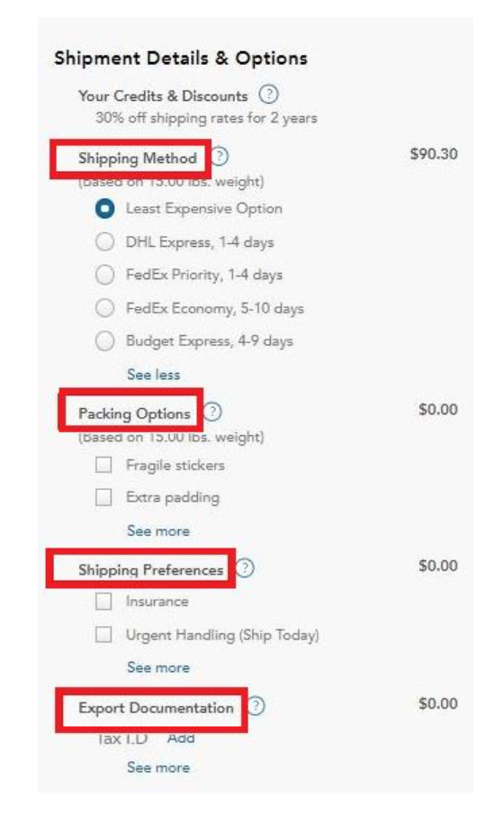
Task: Collapse shipping methods with See less
Action: pyautogui.click(x=154, y=375)
